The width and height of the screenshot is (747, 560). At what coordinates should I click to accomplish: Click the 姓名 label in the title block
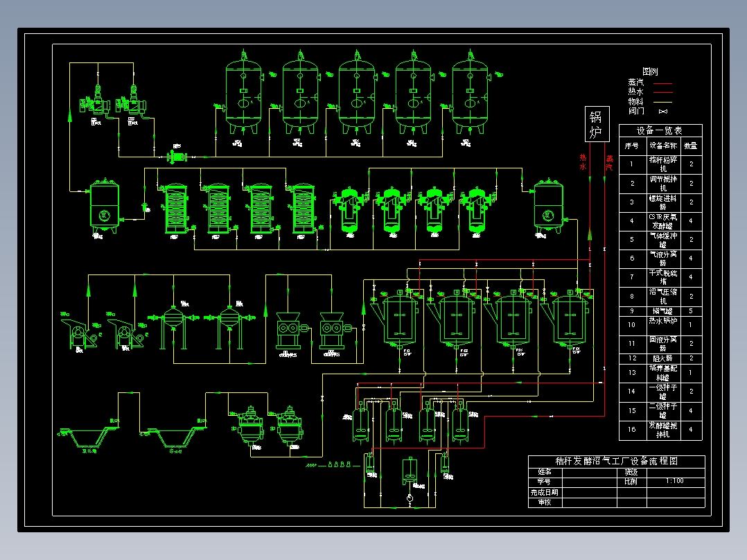pyautogui.click(x=545, y=472)
